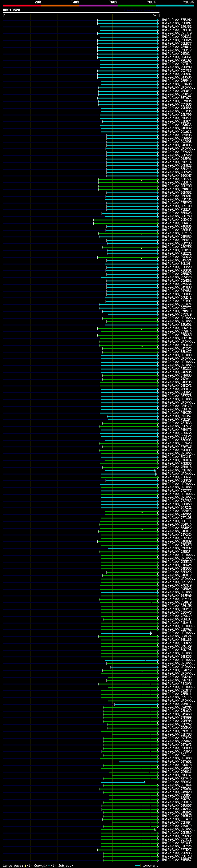Click the UniRef100_Q25A95 hit
Viewport: 197px width, 868px height.
176,101
